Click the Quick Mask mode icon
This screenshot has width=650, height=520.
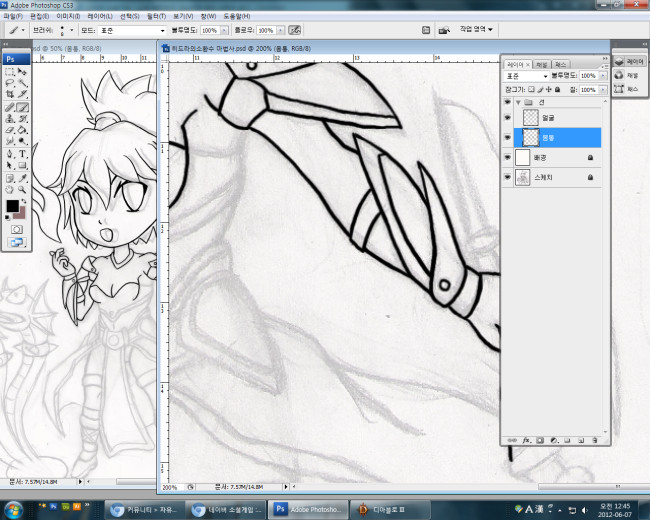(16, 229)
